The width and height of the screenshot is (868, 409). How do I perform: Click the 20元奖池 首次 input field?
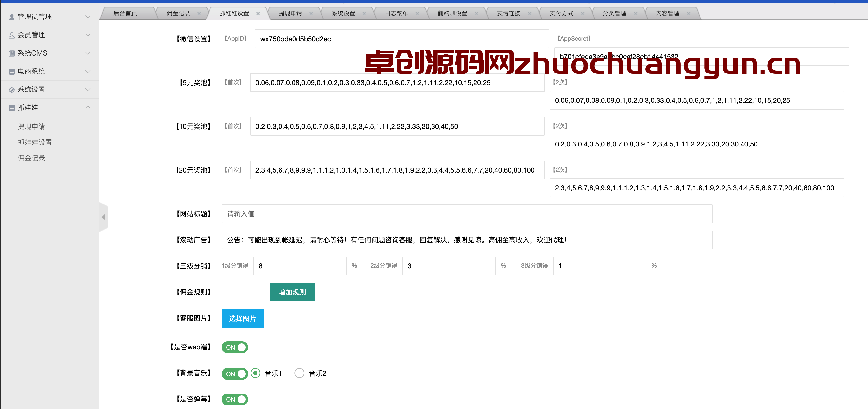click(397, 170)
